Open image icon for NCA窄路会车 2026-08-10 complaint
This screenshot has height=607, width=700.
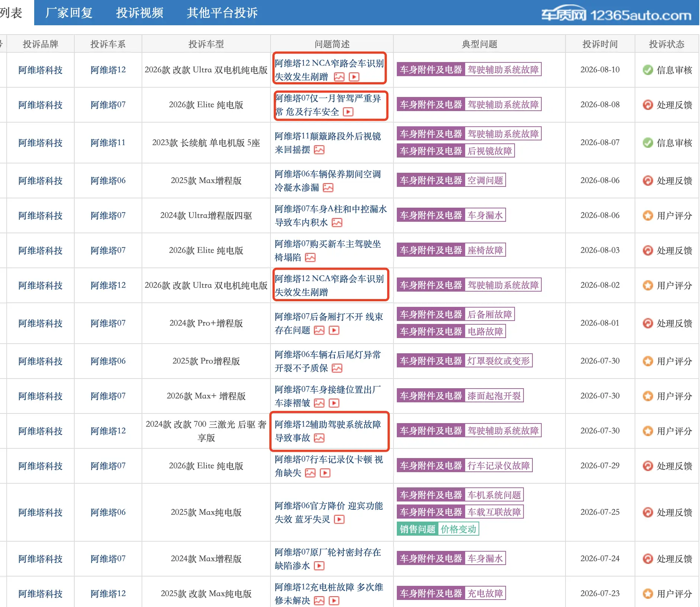point(339,77)
